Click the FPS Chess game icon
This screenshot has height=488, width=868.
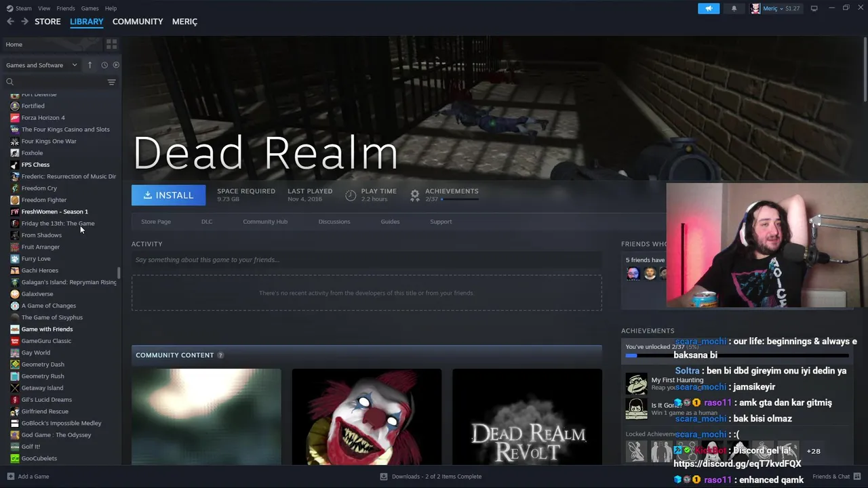pyautogui.click(x=15, y=165)
